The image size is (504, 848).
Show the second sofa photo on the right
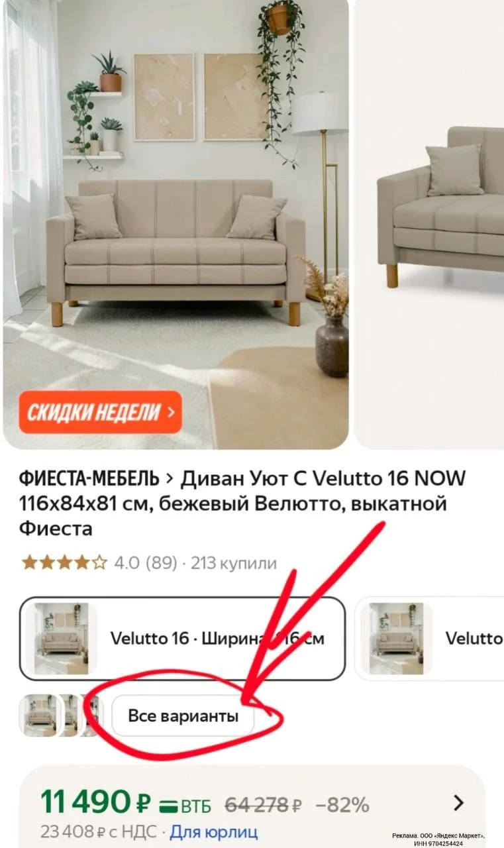(x=429, y=224)
